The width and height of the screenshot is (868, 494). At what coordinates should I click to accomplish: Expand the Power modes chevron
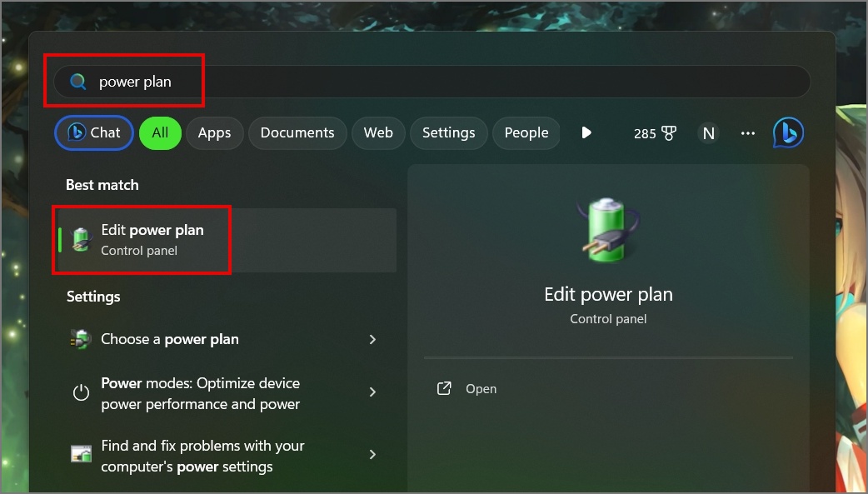[372, 392]
